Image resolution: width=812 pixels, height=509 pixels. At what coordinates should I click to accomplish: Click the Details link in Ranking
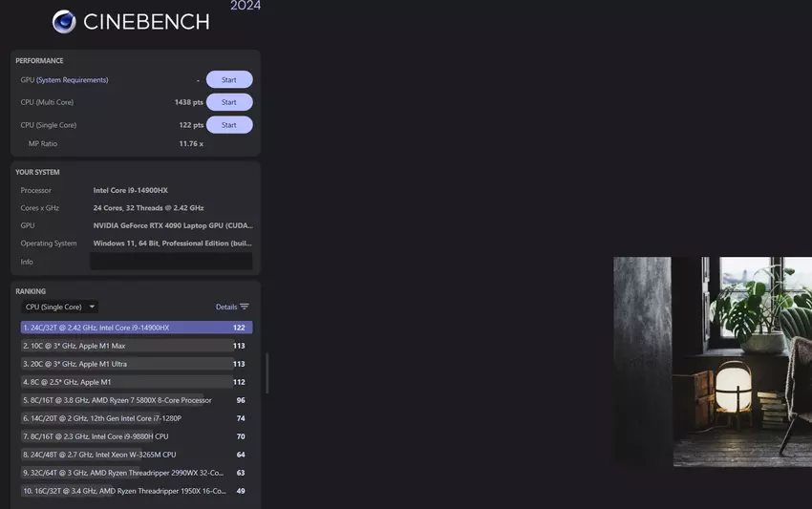pyautogui.click(x=226, y=307)
